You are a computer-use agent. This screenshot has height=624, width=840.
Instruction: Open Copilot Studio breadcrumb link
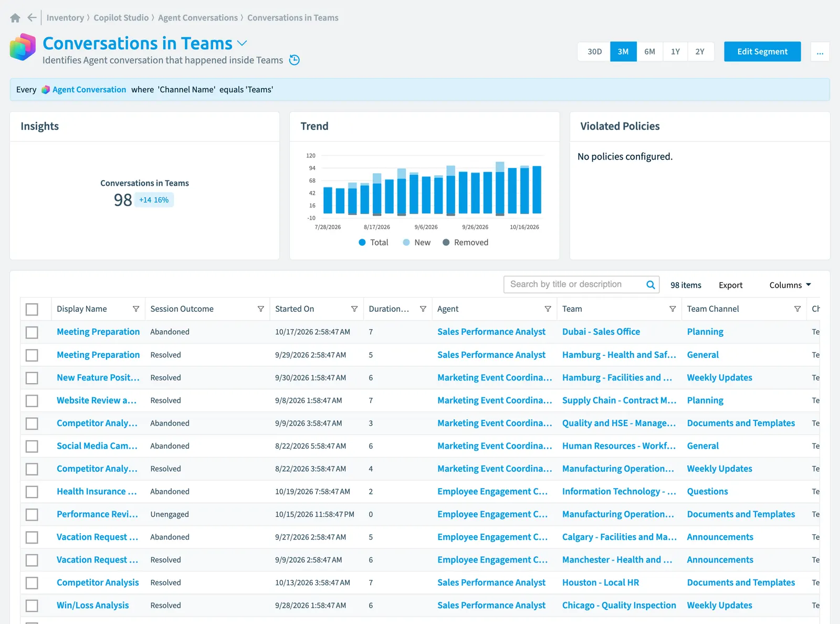tap(121, 18)
